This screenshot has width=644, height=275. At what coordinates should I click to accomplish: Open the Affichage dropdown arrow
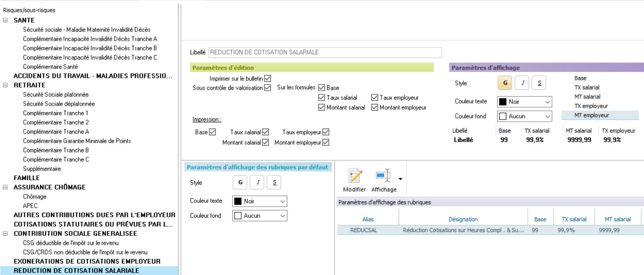(400, 179)
